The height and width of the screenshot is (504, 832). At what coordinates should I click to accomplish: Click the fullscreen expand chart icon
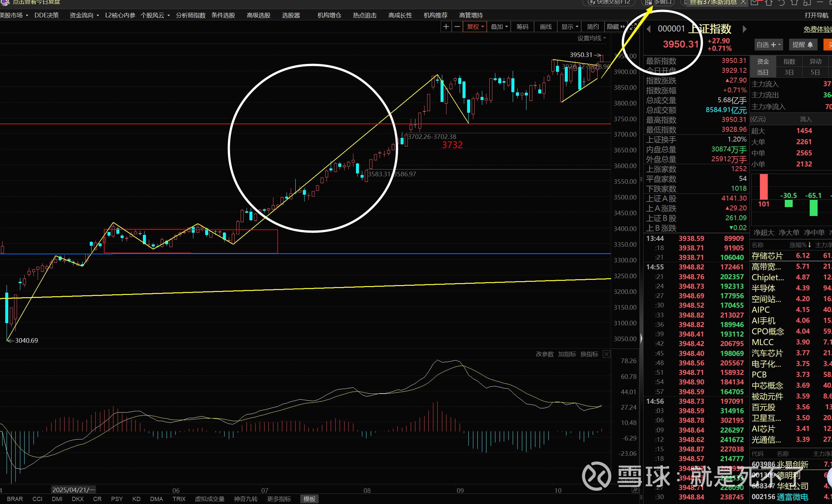(633, 27)
